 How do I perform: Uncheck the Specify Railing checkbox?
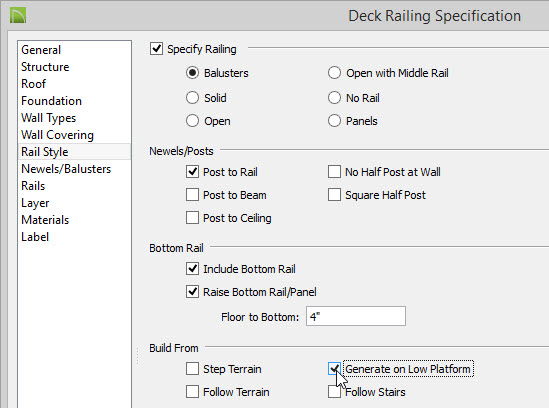(156, 49)
